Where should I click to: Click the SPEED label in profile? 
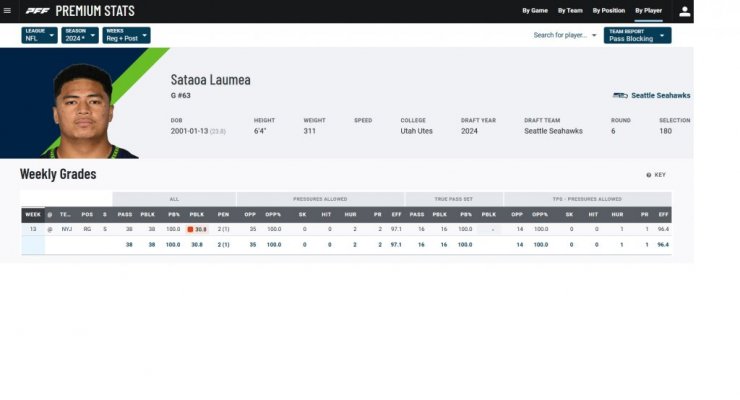point(363,121)
